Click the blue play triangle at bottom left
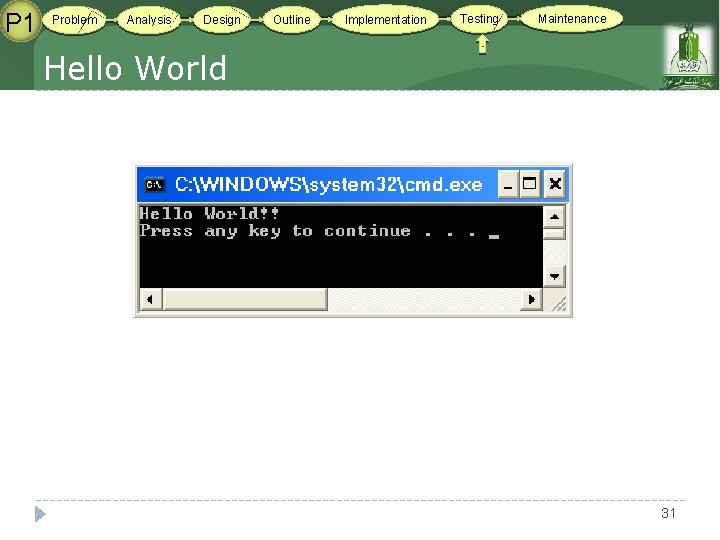The height and width of the screenshot is (540, 720). coord(40,514)
